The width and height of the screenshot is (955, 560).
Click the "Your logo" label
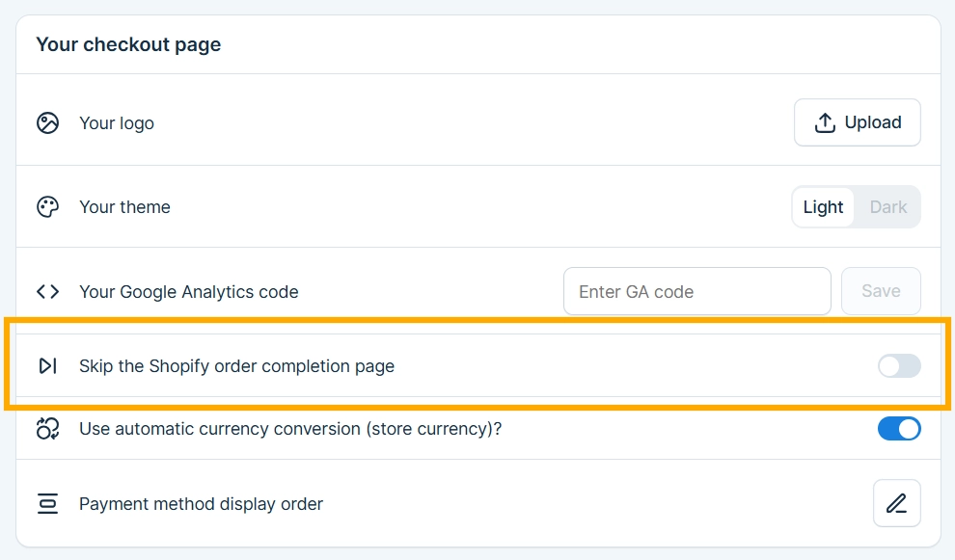(x=117, y=123)
